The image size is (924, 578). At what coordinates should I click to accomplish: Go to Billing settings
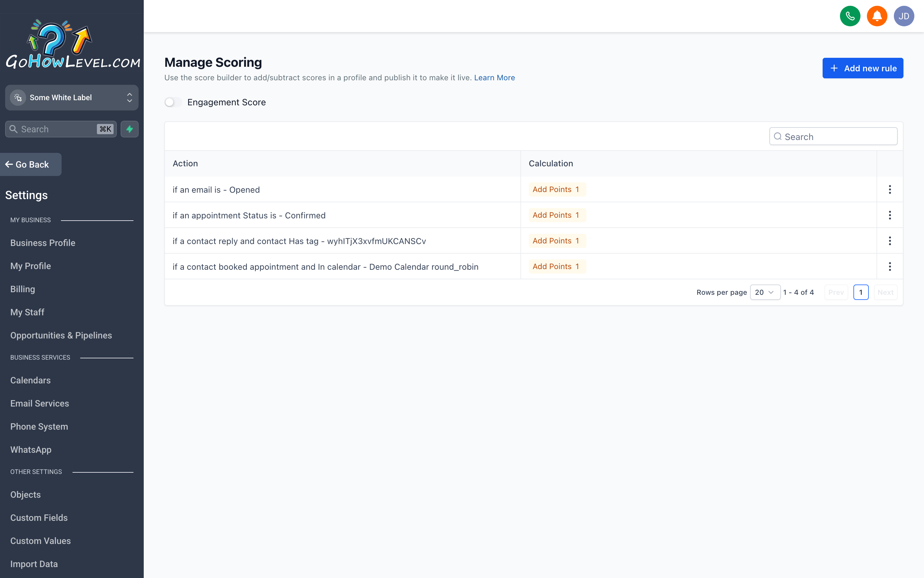coord(22,289)
